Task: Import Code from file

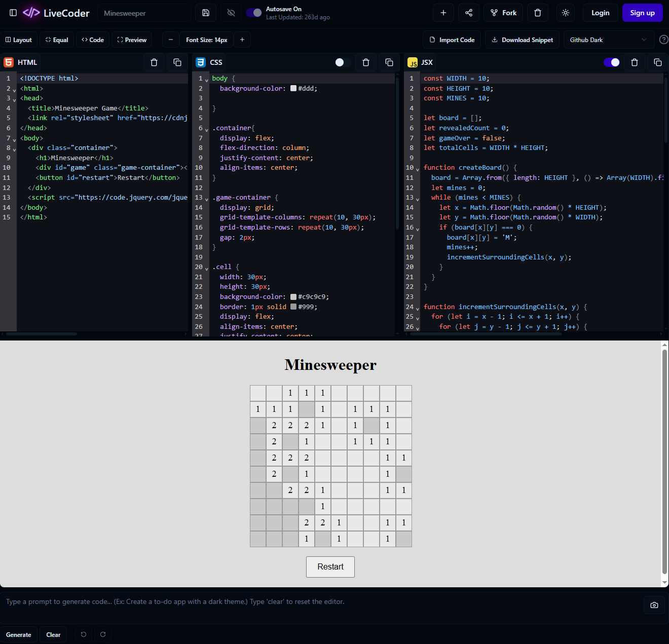Action: pos(452,40)
